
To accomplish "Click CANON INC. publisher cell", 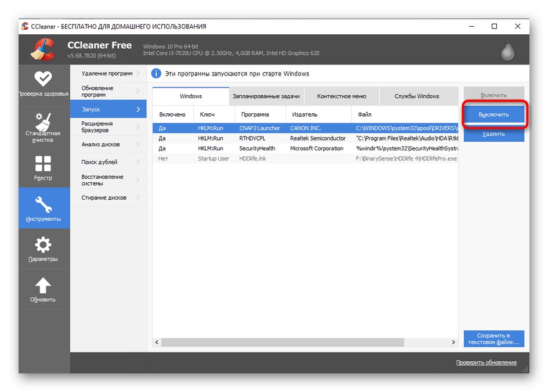I will pos(305,128).
